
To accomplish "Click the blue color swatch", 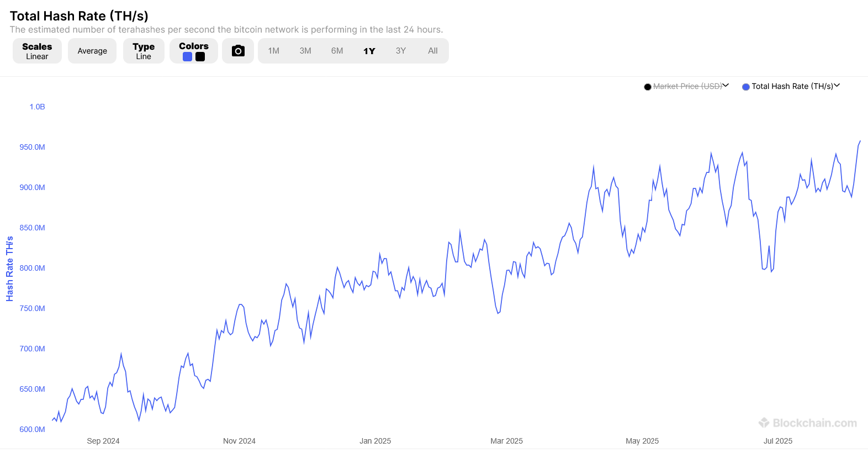I will (x=187, y=57).
